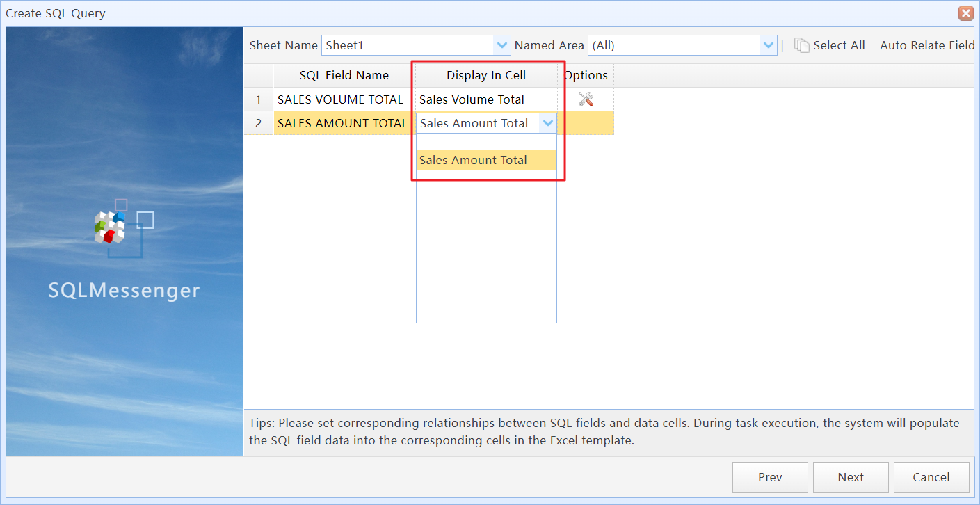
Task: Select row number 2 header
Action: click(259, 123)
